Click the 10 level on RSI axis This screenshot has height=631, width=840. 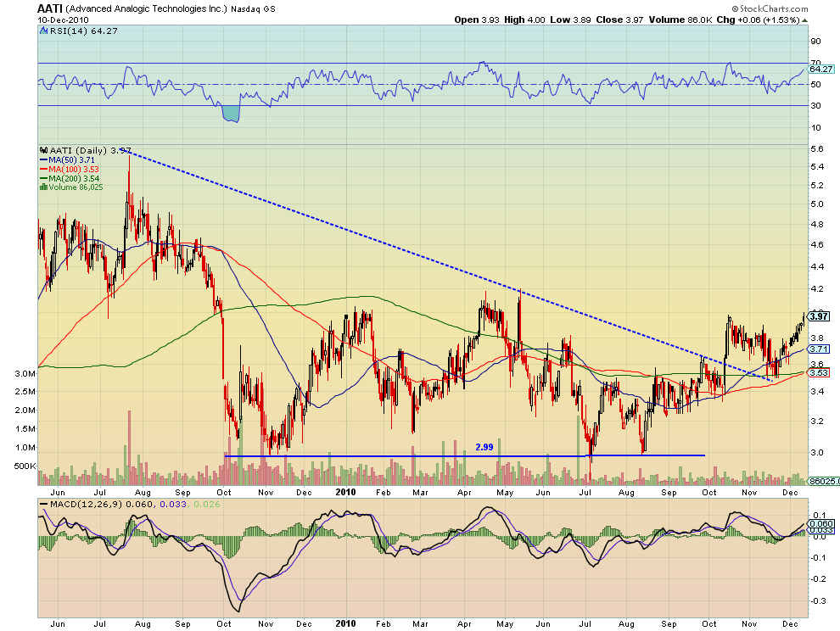point(816,127)
